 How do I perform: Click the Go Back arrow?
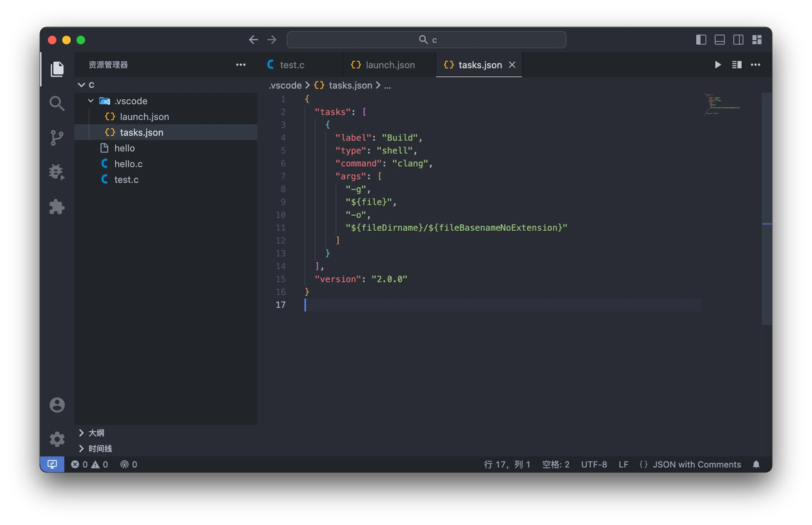click(x=253, y=39)
